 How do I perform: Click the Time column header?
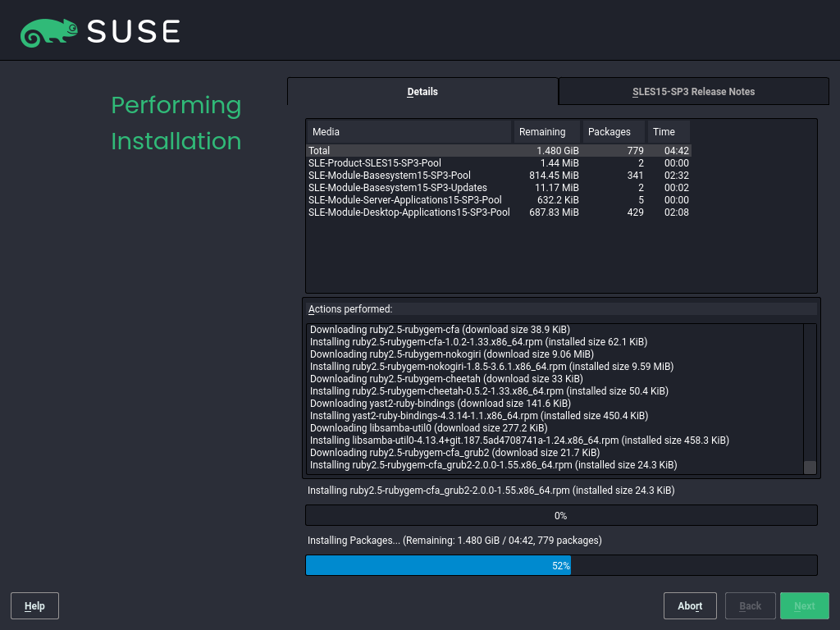(x=669, y=132)
